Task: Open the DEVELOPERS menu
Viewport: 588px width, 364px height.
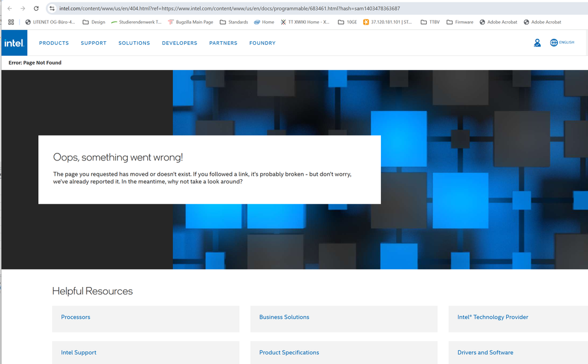Action: (x=180, y=43)
